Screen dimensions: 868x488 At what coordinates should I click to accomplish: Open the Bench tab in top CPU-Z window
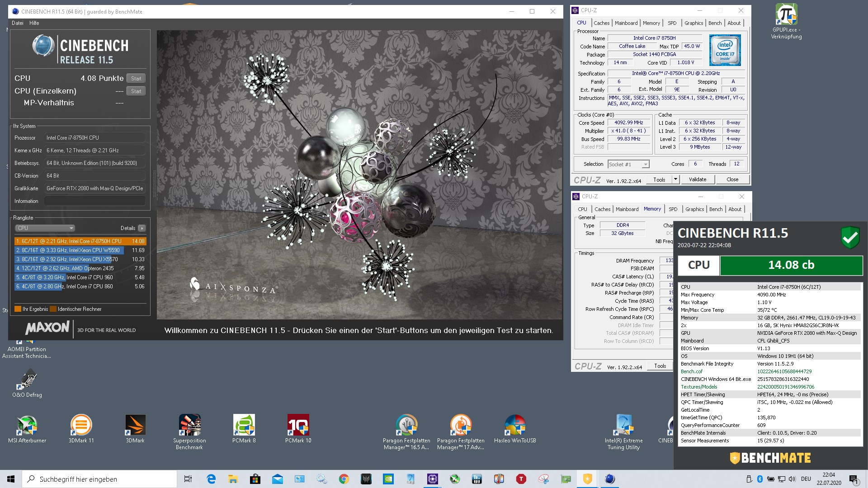(715, 23)
